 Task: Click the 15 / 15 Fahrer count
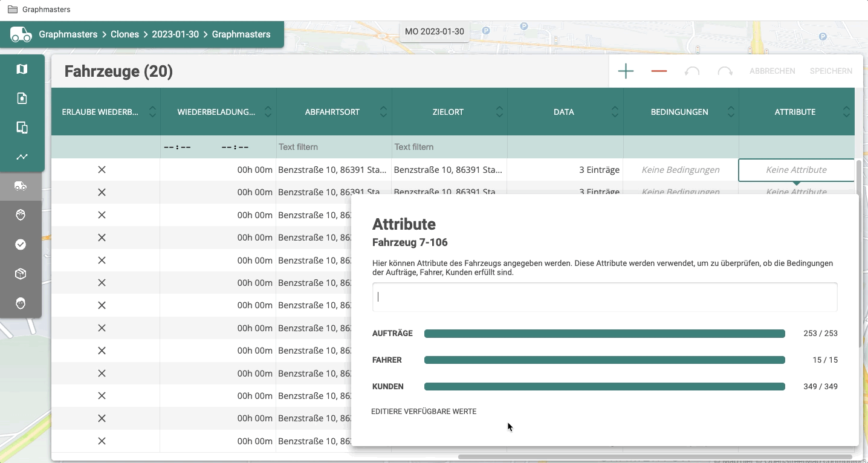(825, 360)
